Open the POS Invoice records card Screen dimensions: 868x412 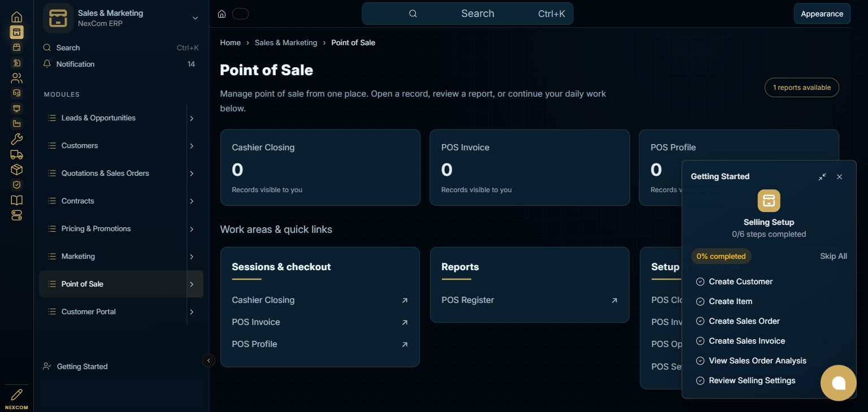pos(530,167)
